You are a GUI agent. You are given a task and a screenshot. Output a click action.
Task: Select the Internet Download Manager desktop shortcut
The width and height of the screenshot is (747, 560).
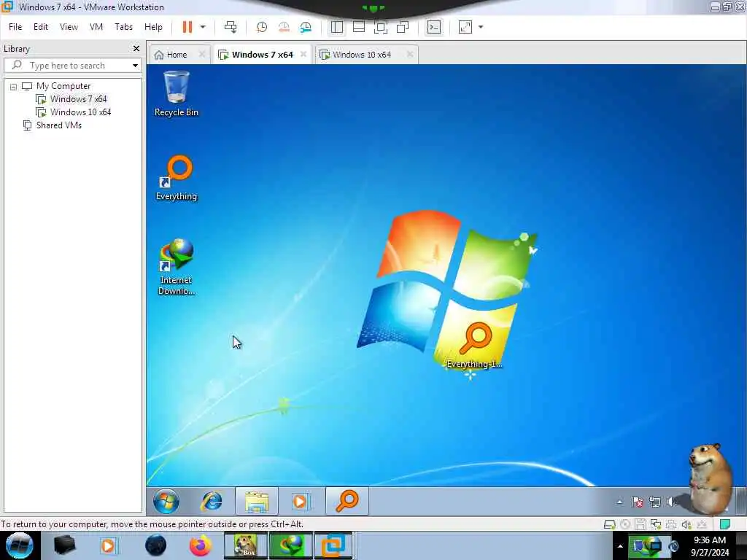click(x=177, y=267)
